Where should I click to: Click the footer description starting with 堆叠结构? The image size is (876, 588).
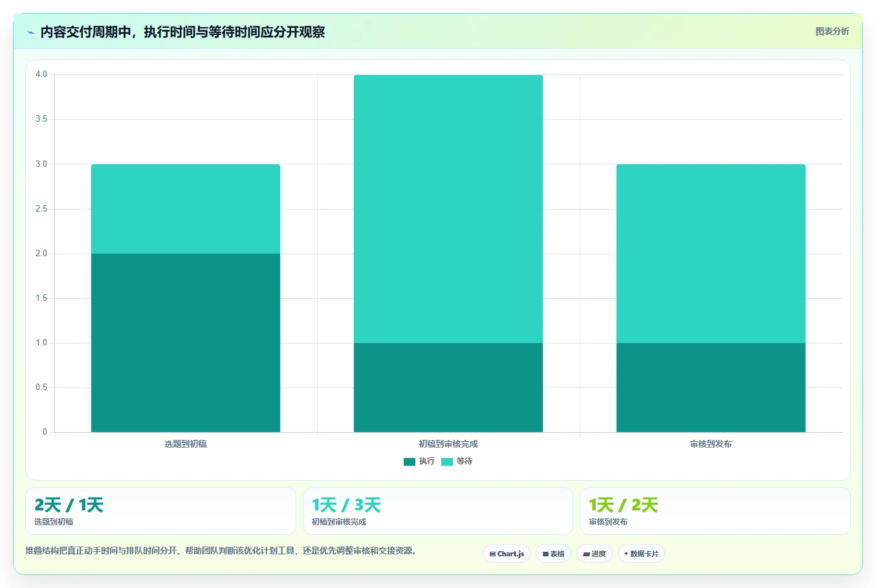[223, 551]
